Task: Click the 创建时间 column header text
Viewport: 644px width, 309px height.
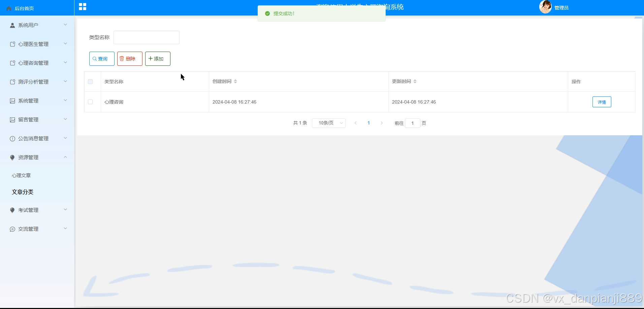Action: (222, 81)
